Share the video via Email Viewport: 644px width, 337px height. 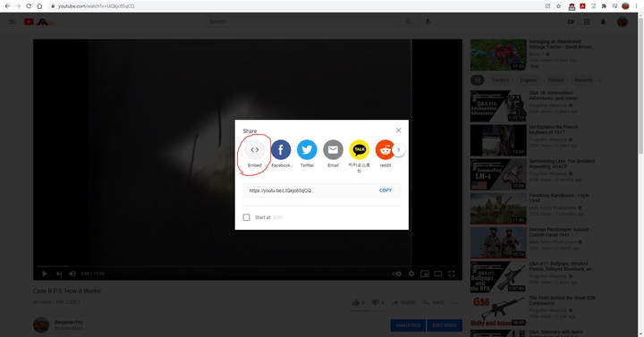333,150
